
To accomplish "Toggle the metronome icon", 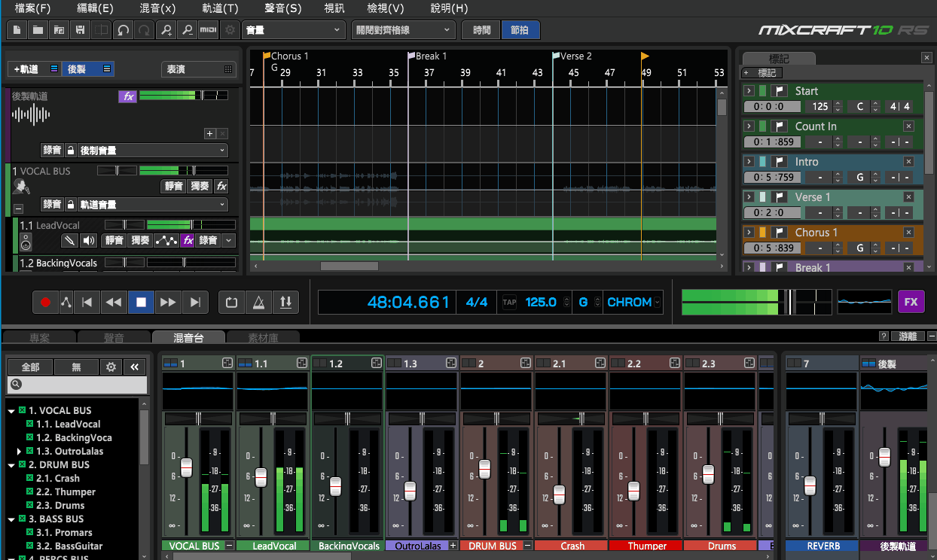I will 258,302.
